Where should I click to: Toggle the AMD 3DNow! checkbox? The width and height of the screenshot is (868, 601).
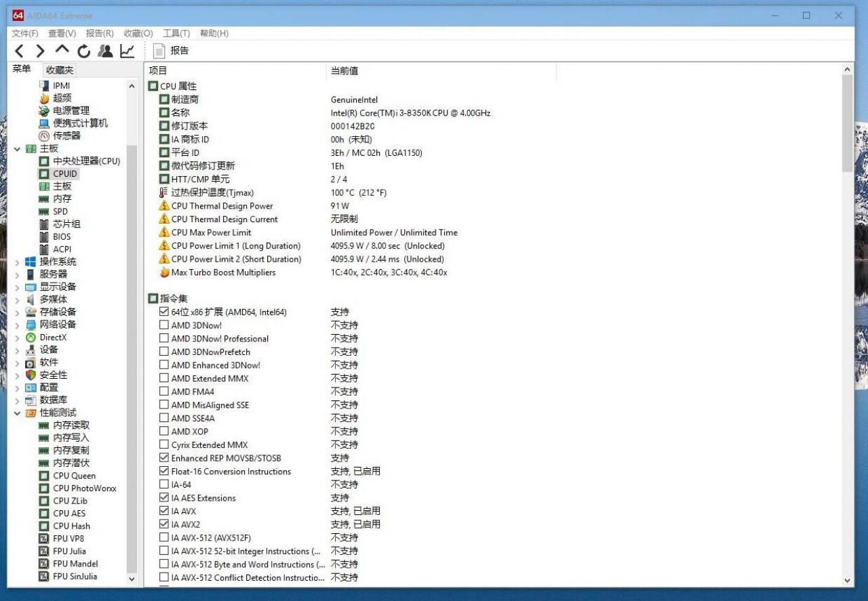point(163,325)
